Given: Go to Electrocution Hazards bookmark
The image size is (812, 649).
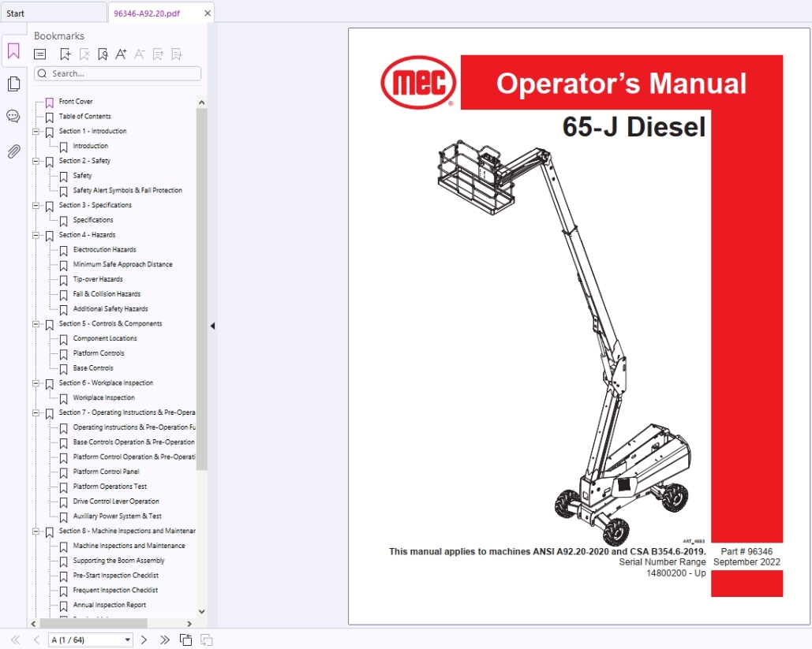Looking at the screenshot, I should [x=105, y=249].
